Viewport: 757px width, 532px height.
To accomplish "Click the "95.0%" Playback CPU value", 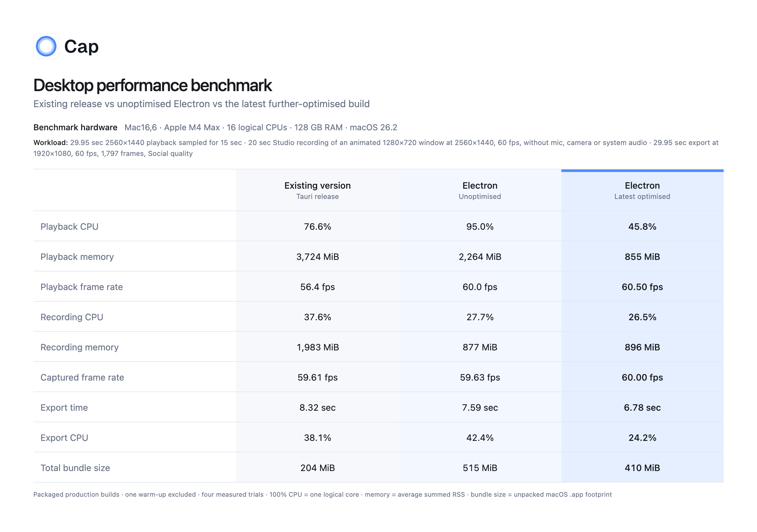I will click(x=480, y=227).
